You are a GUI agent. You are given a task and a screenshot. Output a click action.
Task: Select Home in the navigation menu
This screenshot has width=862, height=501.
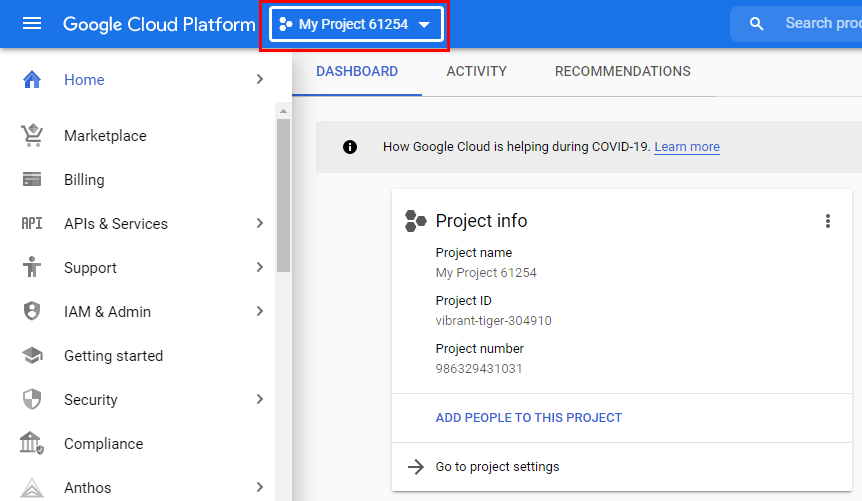point(84,80)
